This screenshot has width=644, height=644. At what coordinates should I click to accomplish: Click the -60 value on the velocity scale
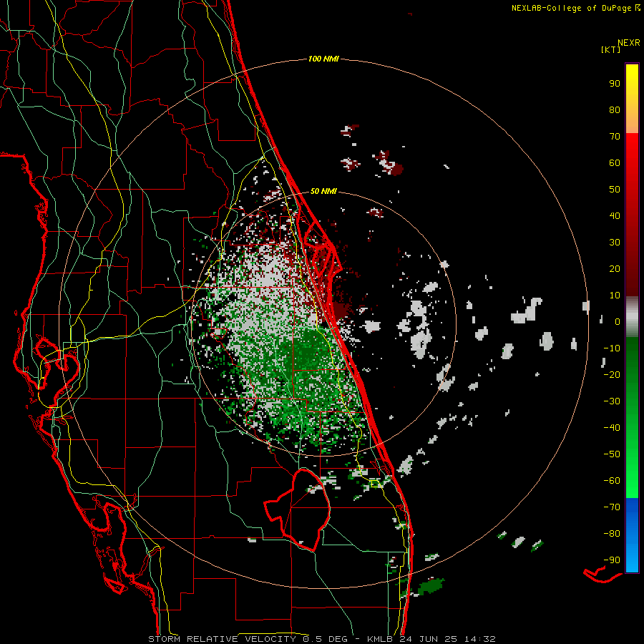(612, 481)
